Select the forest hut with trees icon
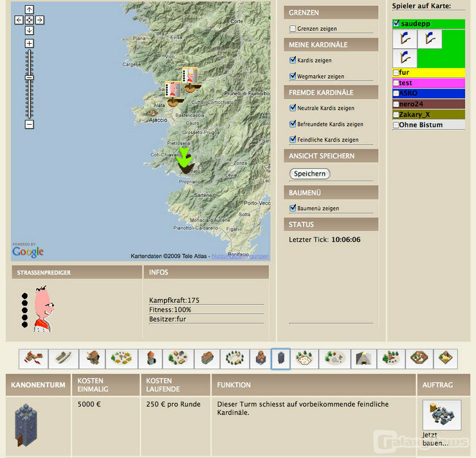 [390, 359]
